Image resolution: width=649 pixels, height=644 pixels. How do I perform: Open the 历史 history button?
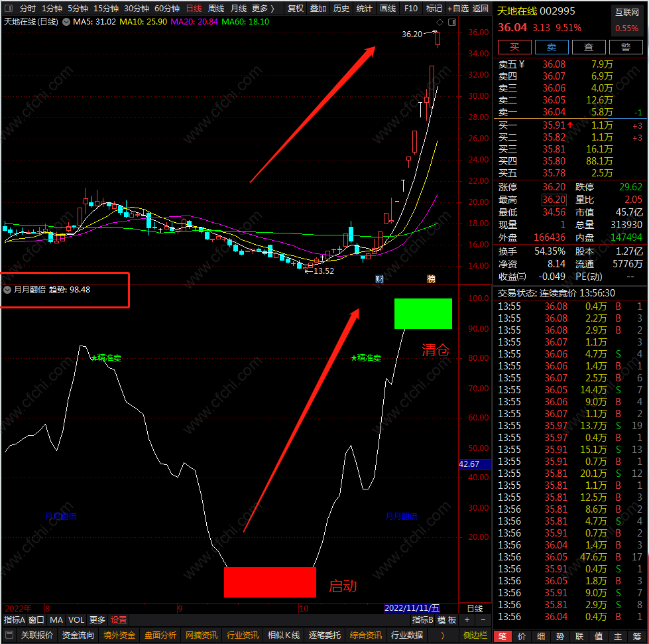tap(341, 8)
